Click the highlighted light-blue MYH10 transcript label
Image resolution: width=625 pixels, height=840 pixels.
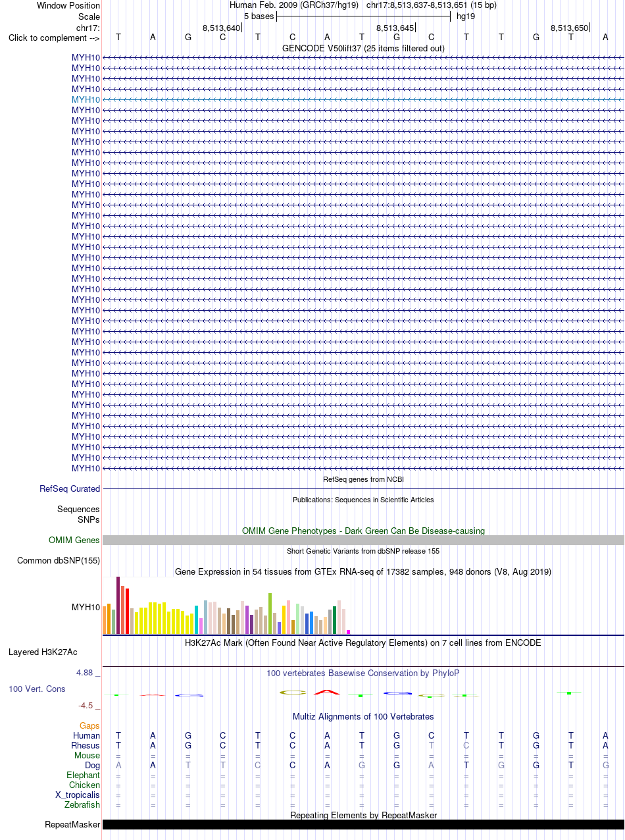[86, 99]
